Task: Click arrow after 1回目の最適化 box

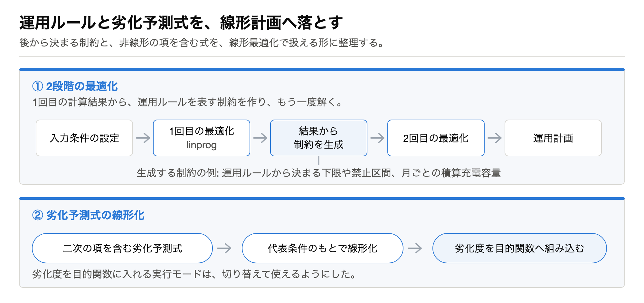Action: point(260,138)
